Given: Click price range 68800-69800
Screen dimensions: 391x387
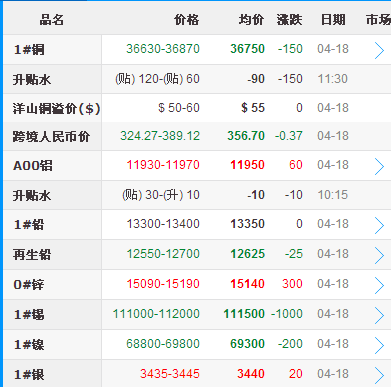Looking at the screenshot, I should [x=163, y=344].
